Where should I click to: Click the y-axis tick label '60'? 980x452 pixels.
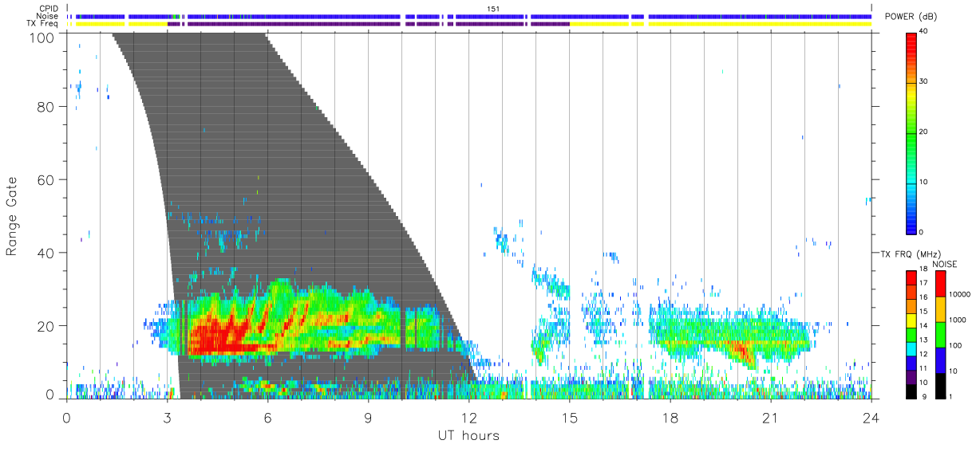point(47,179)
